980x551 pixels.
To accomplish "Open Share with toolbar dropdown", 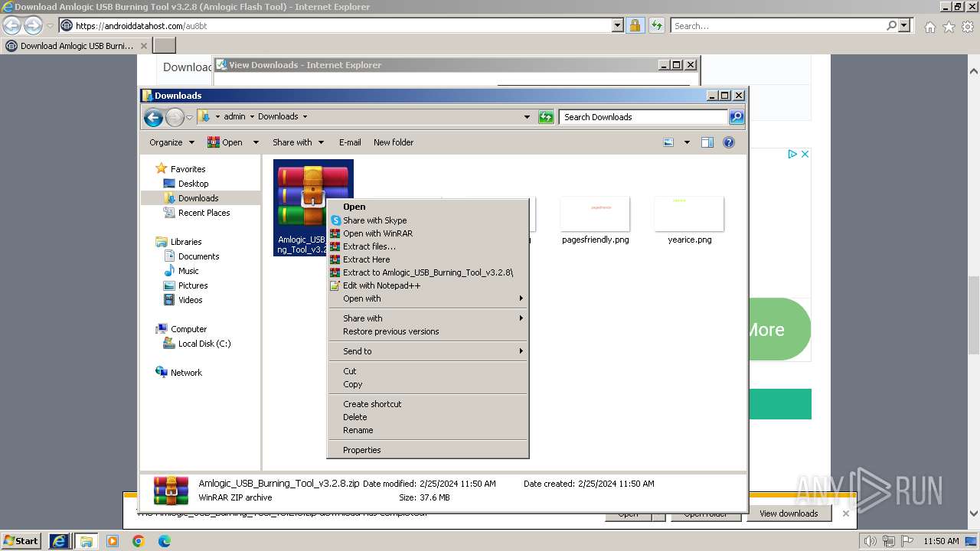I will [298, 142].
